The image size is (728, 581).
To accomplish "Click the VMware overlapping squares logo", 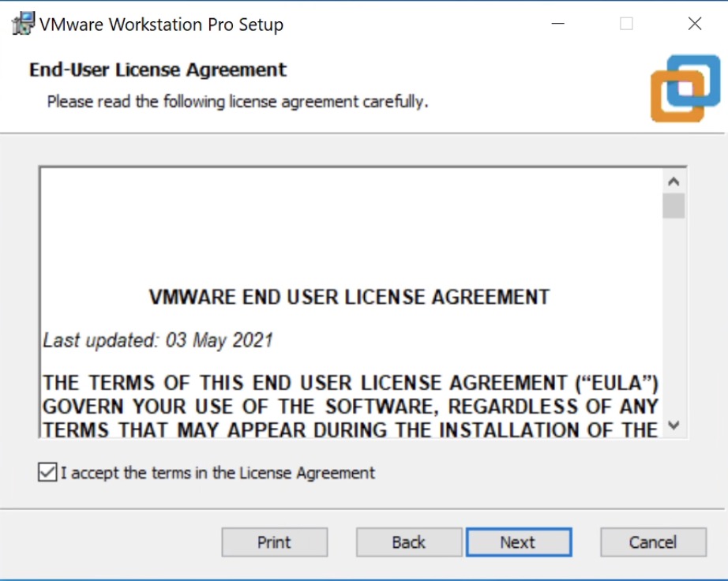I will point(685,88).
